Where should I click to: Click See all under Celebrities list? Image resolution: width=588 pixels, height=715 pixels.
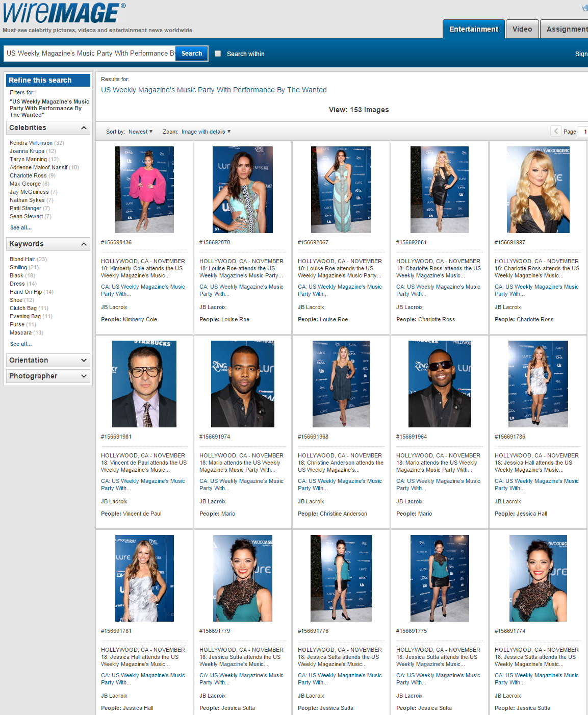coord(21,227)
